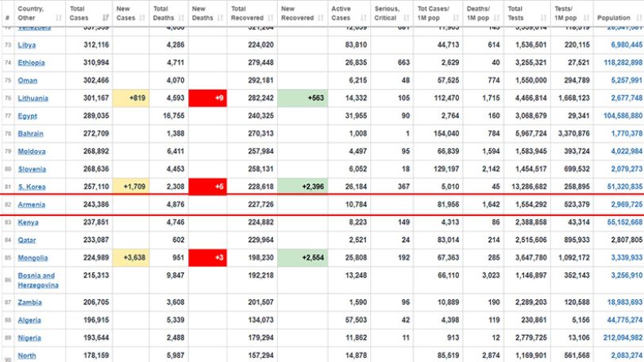
Task: Select S. Korea new cases cell +1,709
Action: [131, 187]
